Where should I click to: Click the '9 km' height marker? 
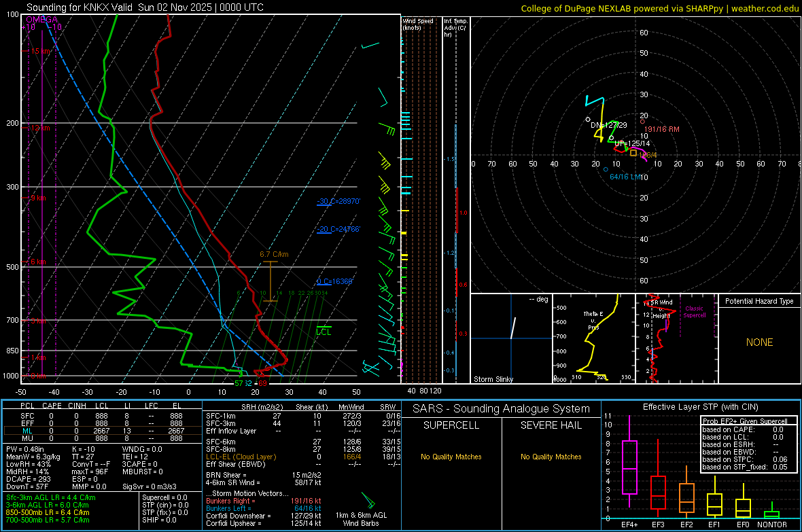[x=38, y=198]
